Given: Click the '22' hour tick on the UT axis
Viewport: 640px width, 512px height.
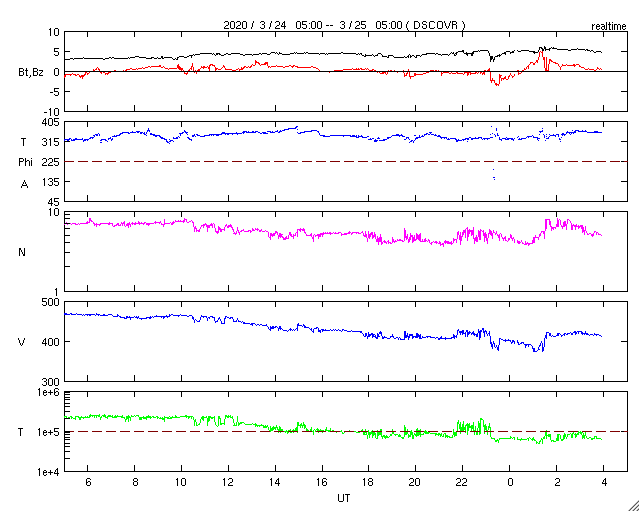Looking at the screenshot, I should click(x=462, y=483).
